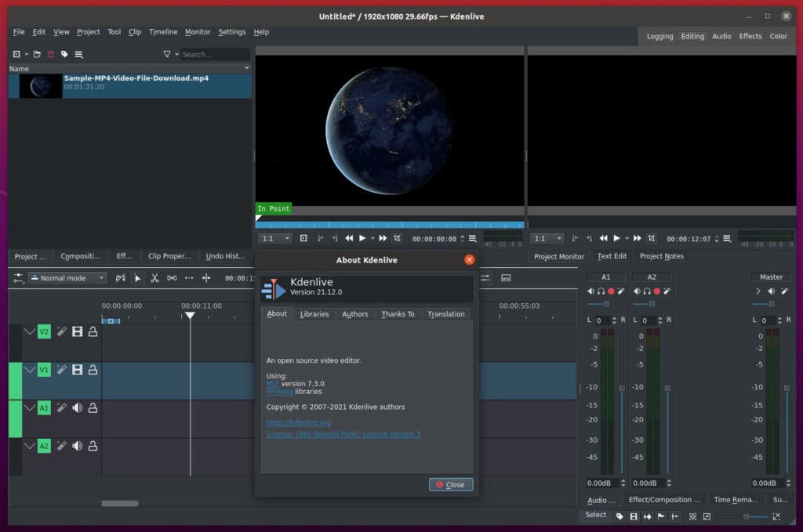This screenshot has height=532, width=803.
Task: Lock the A2 track
Action: [93, 446]
